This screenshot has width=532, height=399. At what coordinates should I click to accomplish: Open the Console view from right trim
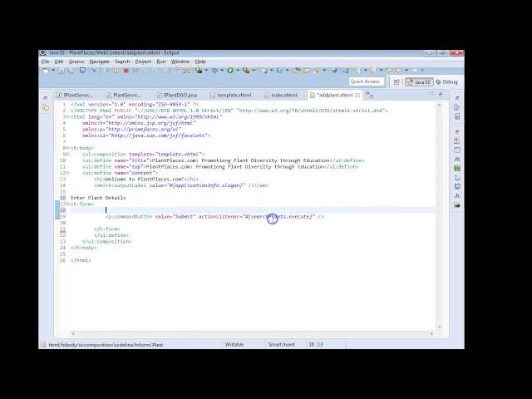click(x=456, y=186)
